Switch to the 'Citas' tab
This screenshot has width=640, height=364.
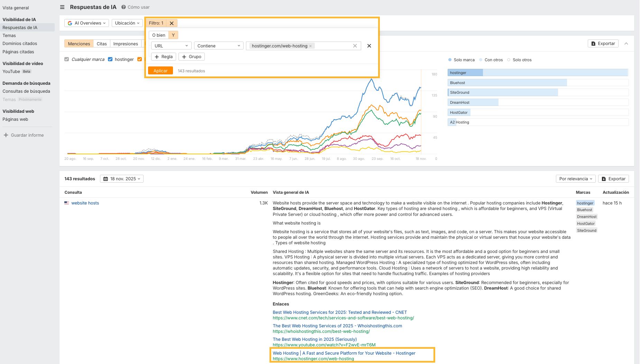(101, 44)
